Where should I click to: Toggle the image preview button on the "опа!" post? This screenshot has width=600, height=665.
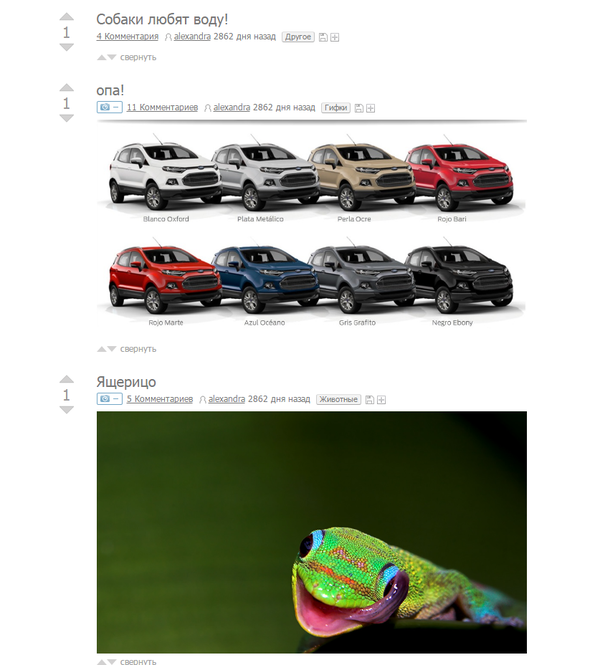[109, 107]
